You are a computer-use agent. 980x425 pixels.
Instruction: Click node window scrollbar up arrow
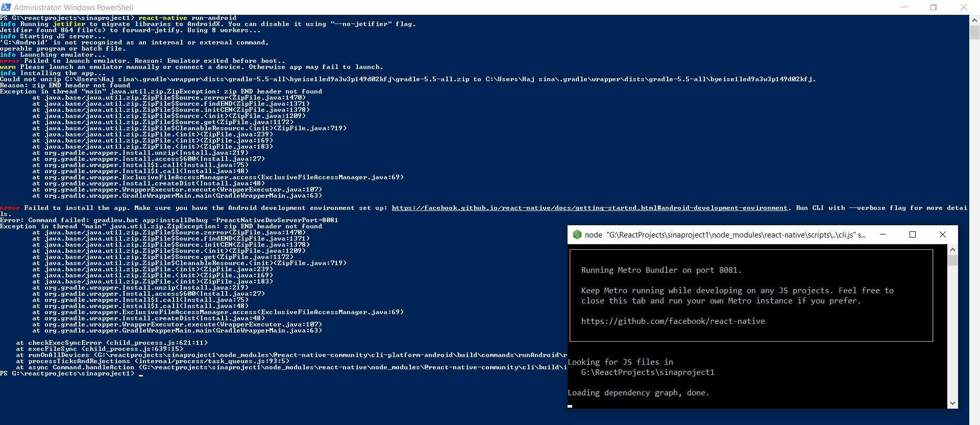(952, 250)
